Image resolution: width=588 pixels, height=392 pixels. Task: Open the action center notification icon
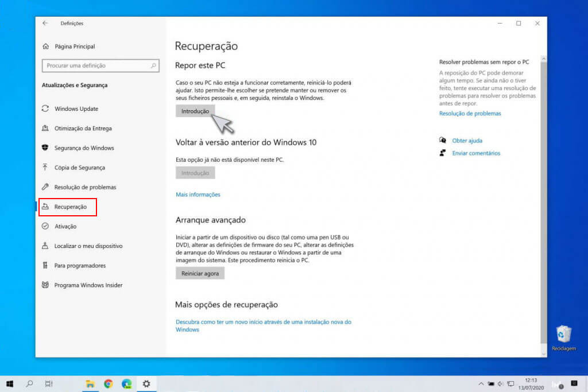click(x=574, y=383)
